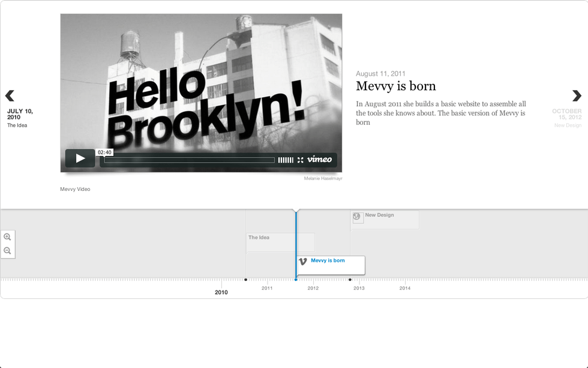Select 'Mevvy is born' timeline flag text
Image resolution: width=588 pixels, height=368 pixels.
[328, 261]
